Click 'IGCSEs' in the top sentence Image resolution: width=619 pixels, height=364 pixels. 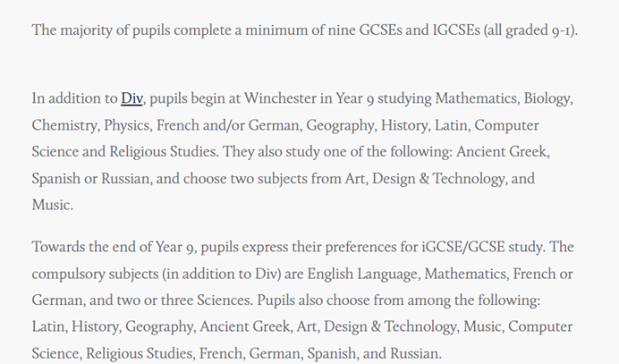point(457,30)
